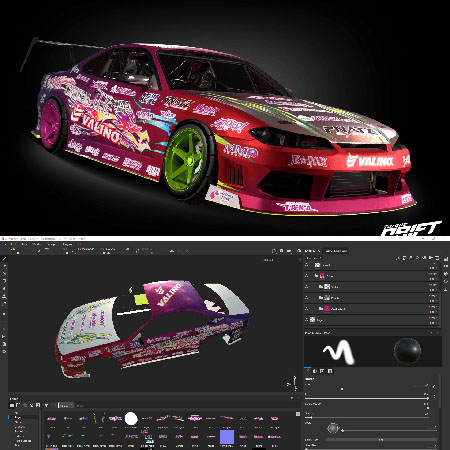Open blend mode dropdown of the top layer
The height and width of the screenshot is (450, 450).
click(x=433, y=263)
